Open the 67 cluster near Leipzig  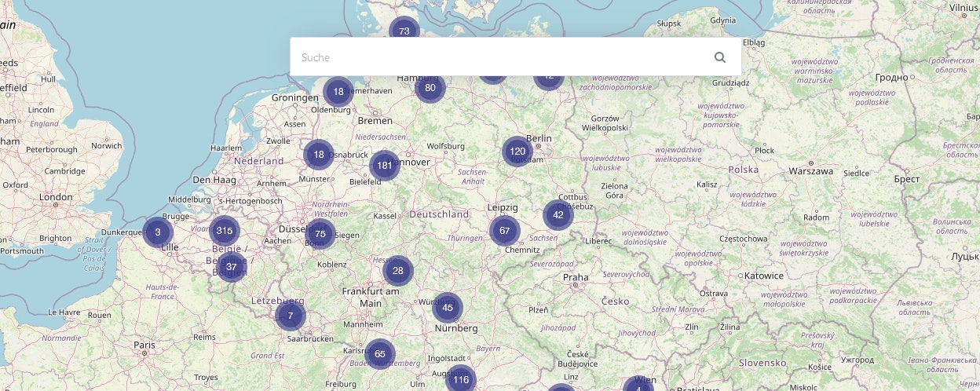(505, 231)
